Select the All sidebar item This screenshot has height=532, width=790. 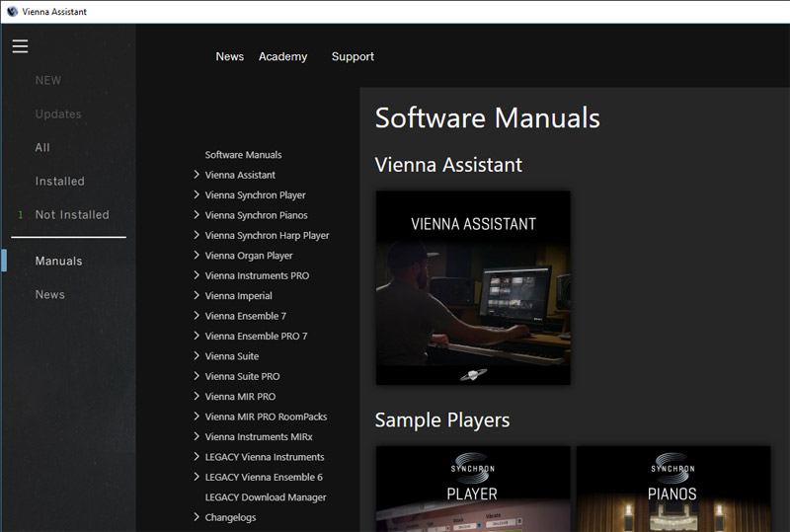(42, 148)
